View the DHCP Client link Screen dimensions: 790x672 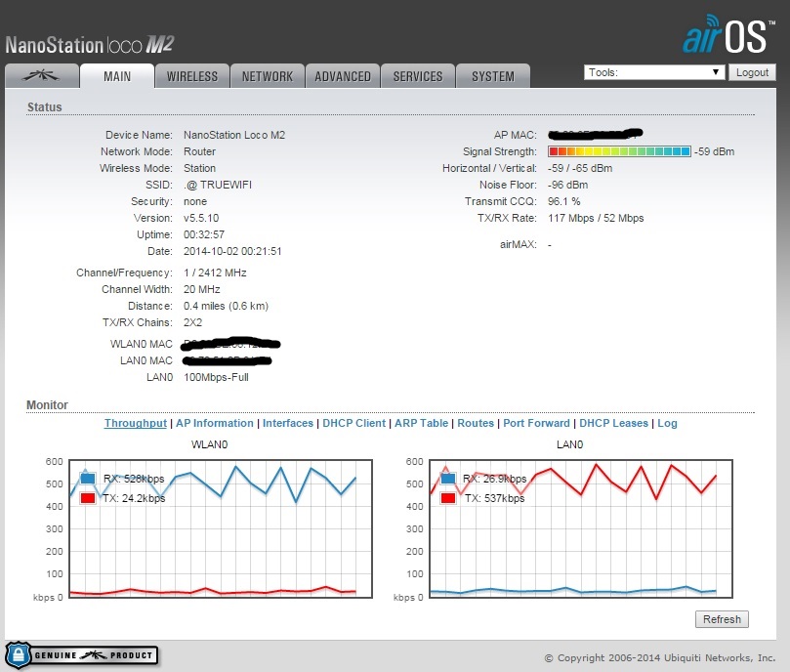[x=353, y=423]
